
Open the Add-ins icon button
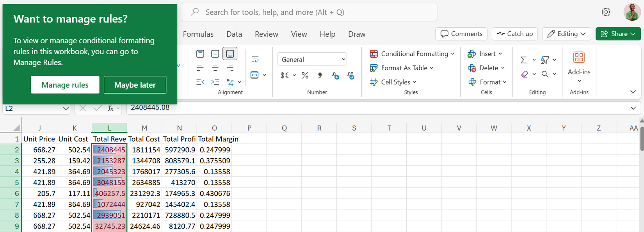click(x=579, y=58)
